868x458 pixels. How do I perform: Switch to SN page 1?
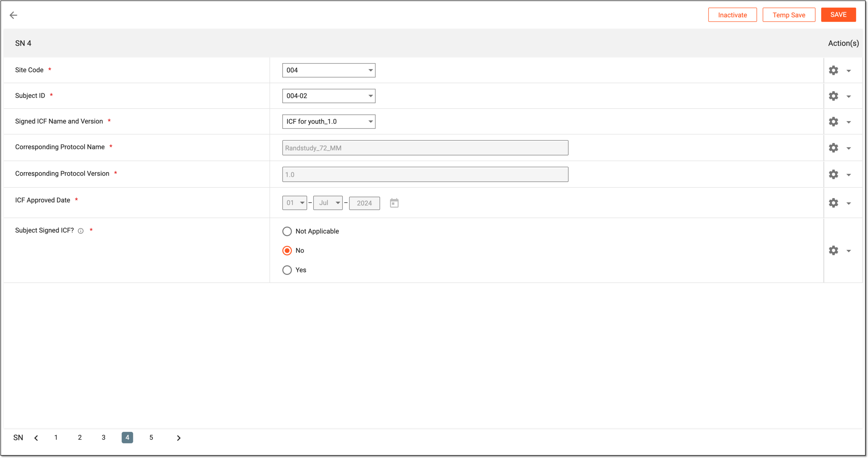pyautogui.click(x=56, y=438)
